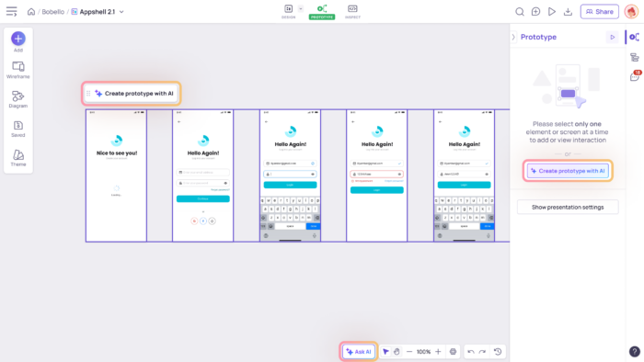
Task: Play the prototype preview from top bar
Action: [x=552, y=11]
